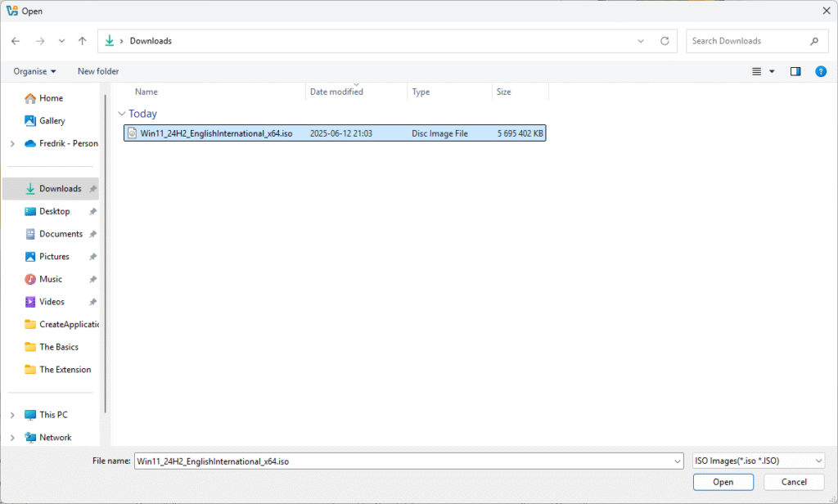Expand the Network node
Screen dimensions: 838x504
pyautogui.click(x=12, y=438)
